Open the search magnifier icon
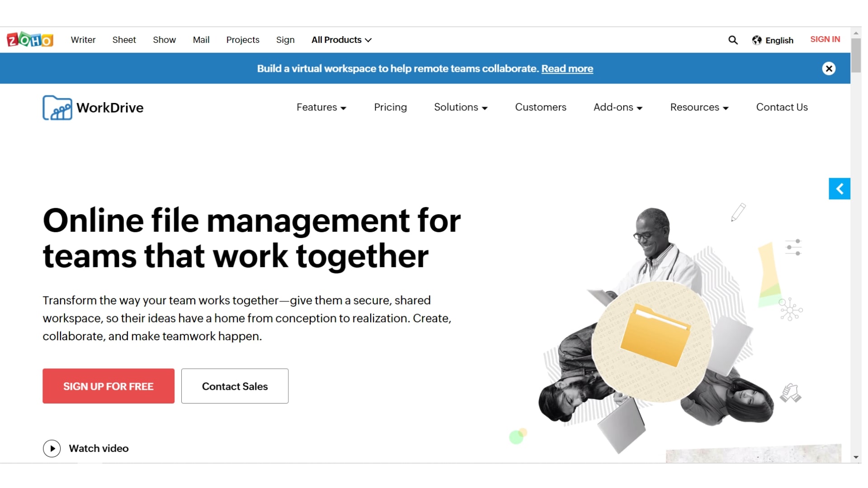Viewport: 868px width, 488px height. [733, 40]
